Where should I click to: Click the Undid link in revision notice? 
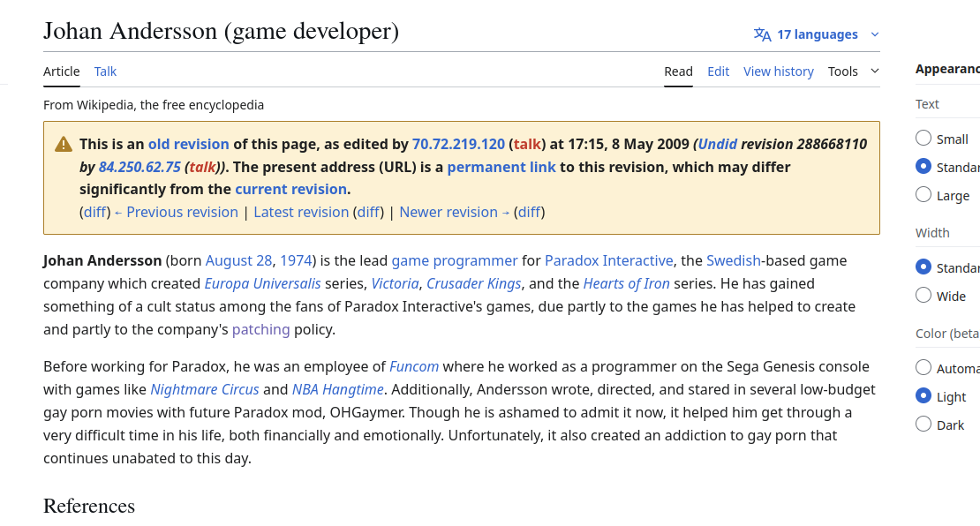(717, 144)
